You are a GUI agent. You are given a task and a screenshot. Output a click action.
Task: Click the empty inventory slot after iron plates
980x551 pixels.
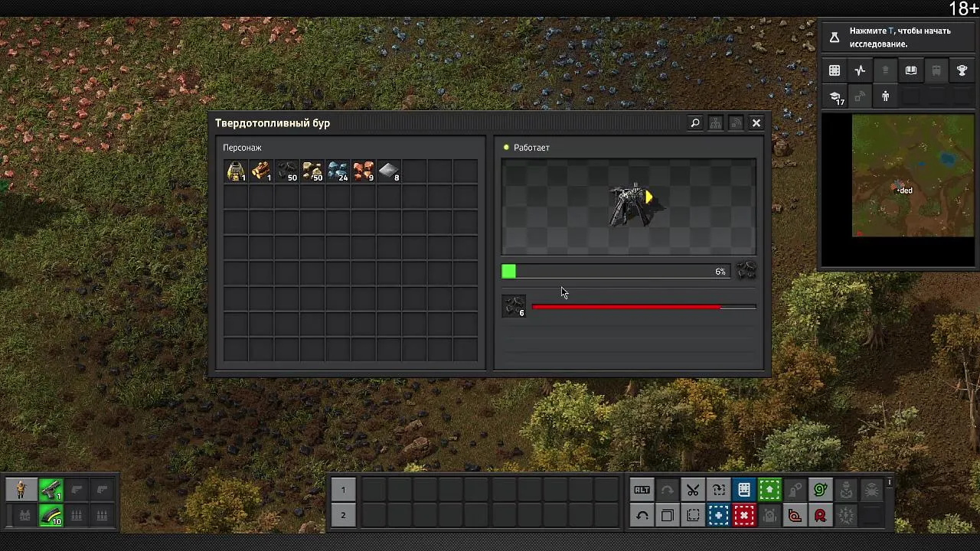coord(414,171)
